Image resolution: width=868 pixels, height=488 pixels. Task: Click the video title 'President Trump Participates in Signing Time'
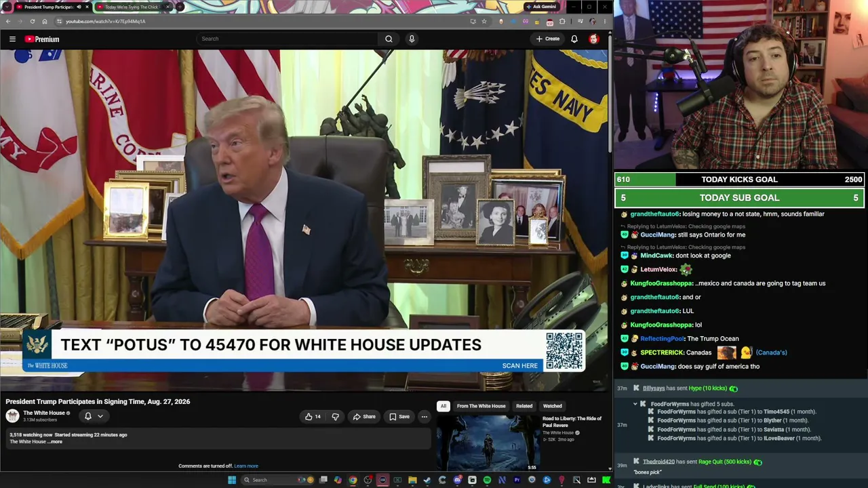coord(98,401)
